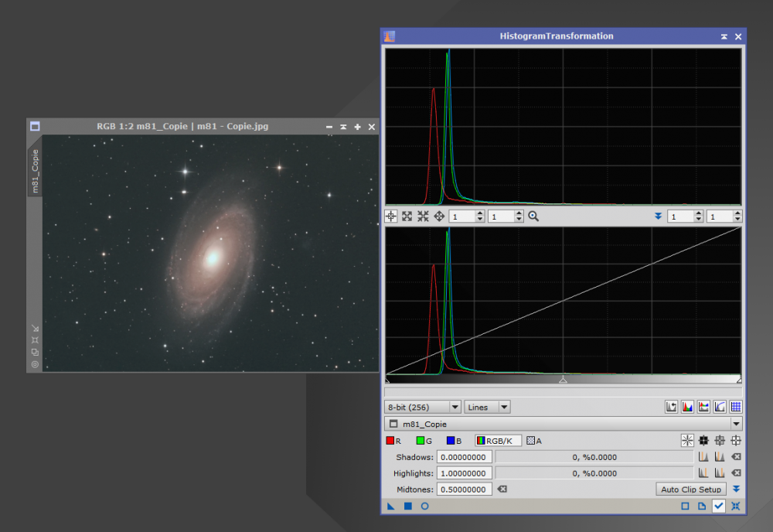Image resolution: width=773 pixels, height=532 pixels.
Task: Click the Auto Clip Setup button
Action: pos(690,489)
